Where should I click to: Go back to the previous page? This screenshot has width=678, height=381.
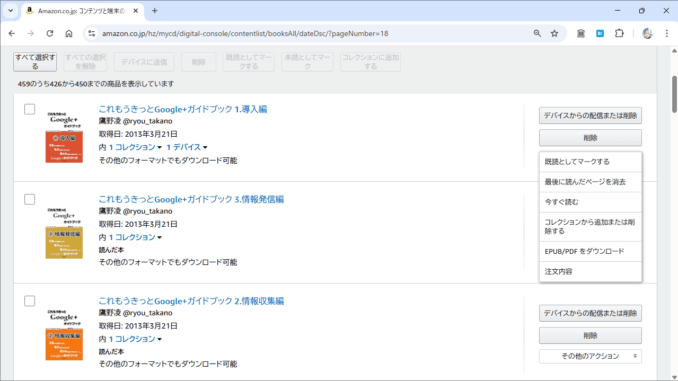[12, 33]
